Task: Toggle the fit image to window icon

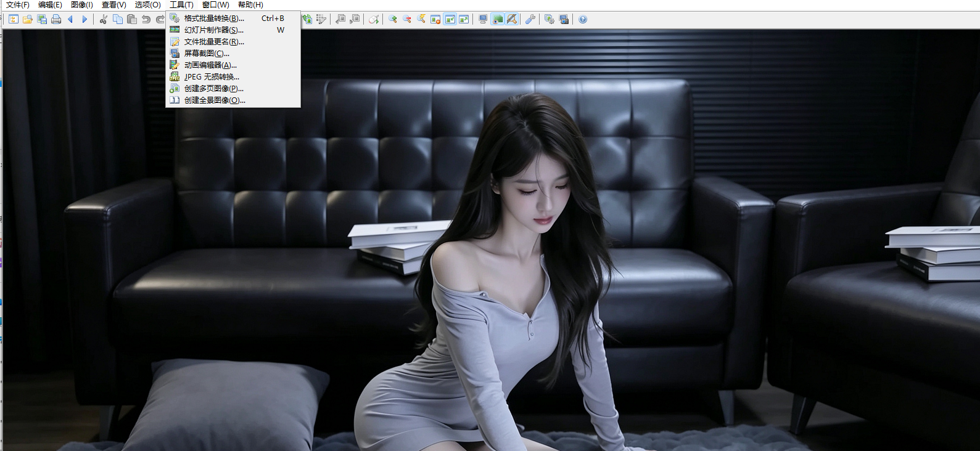Action: click(x=450, y=19)
